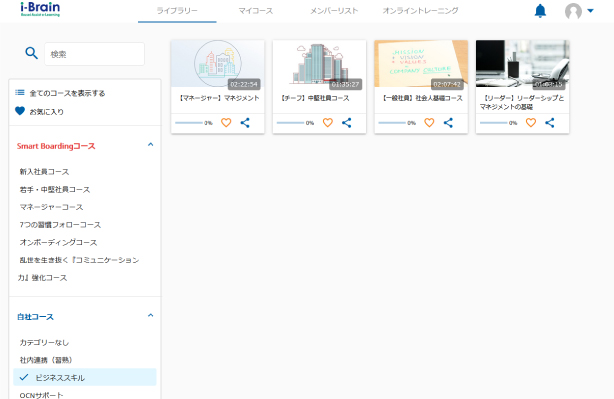Favorite the マネージャー マネジメント course
This screenshot has width=614, height=399.
coord(226,123)
